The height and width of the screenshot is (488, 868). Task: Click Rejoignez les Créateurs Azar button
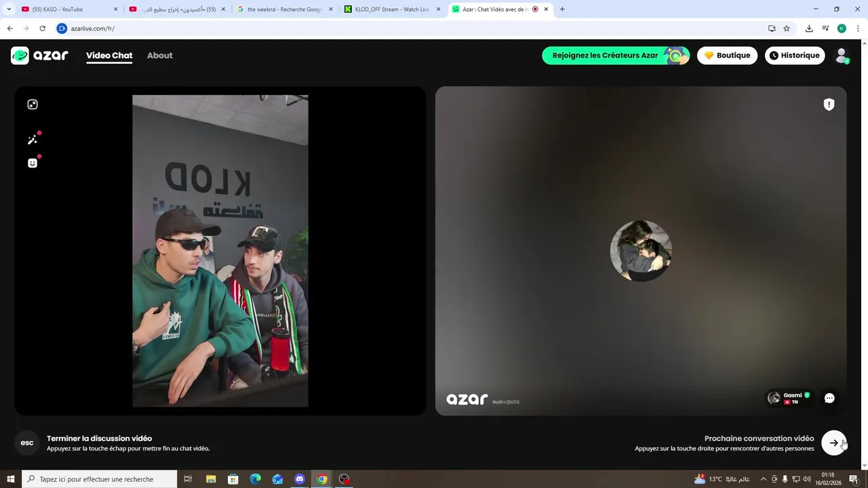pyautogui.click(x=616, y=56)
